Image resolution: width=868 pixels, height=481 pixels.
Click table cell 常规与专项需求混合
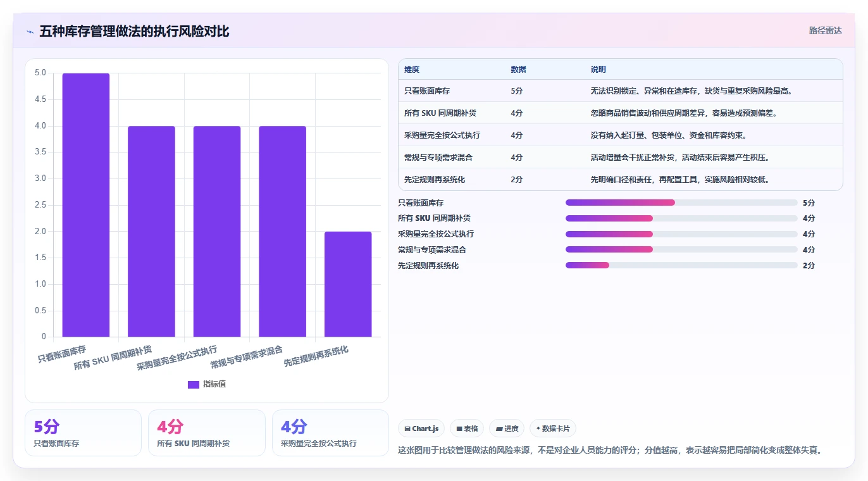(x=438, y=158)
